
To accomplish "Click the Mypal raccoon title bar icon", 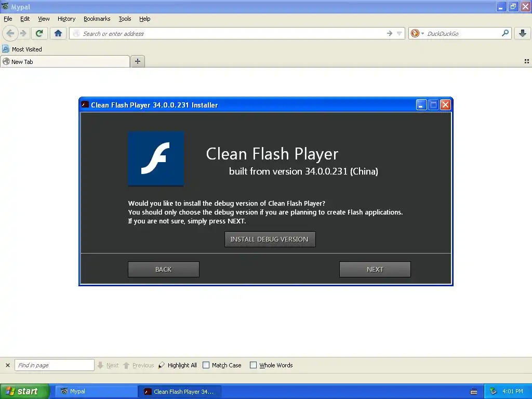I will point(5,6).
